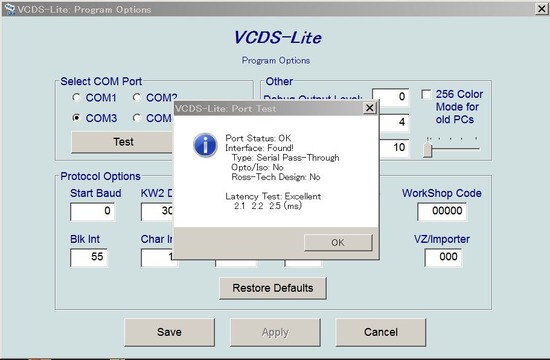Screen dimensions: 550x360
Task: Select the COM3 radio button
Action: (x=76, y=118)
